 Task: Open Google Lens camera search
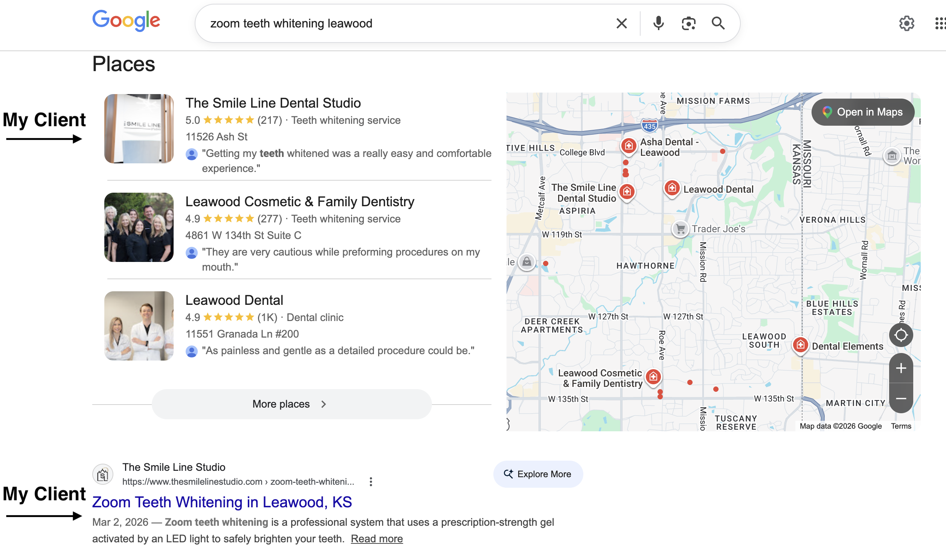coord(688,23)
